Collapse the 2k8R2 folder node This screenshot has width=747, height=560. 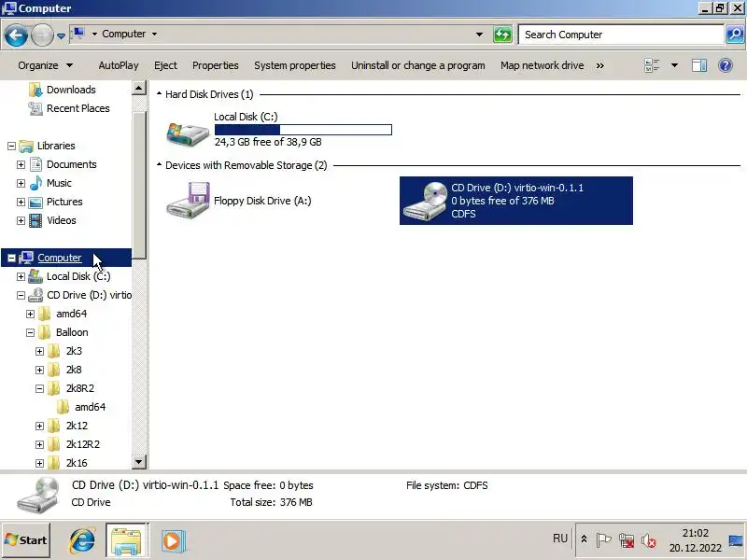[39, 388]
